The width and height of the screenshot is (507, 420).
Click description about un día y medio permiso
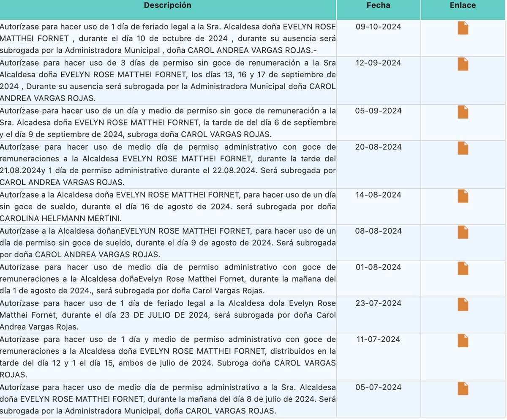click(168, 123)
